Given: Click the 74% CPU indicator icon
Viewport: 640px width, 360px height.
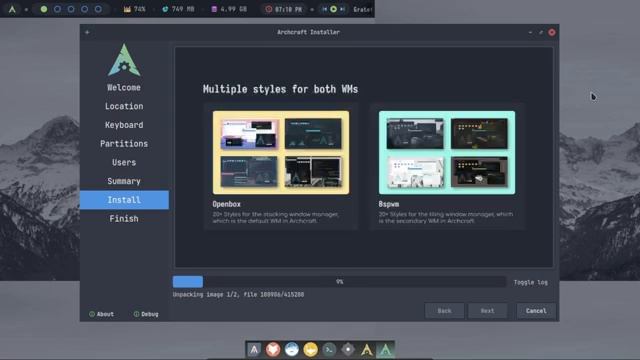Looking at the screenshot, I should coord(127,9).
